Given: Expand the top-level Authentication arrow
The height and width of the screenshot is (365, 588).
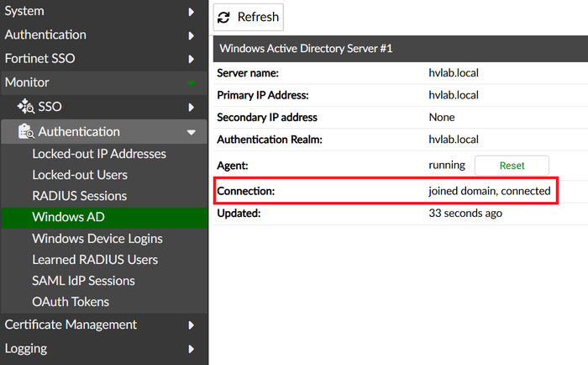Looking at the screenshot, I should click(x=192, y=35).
